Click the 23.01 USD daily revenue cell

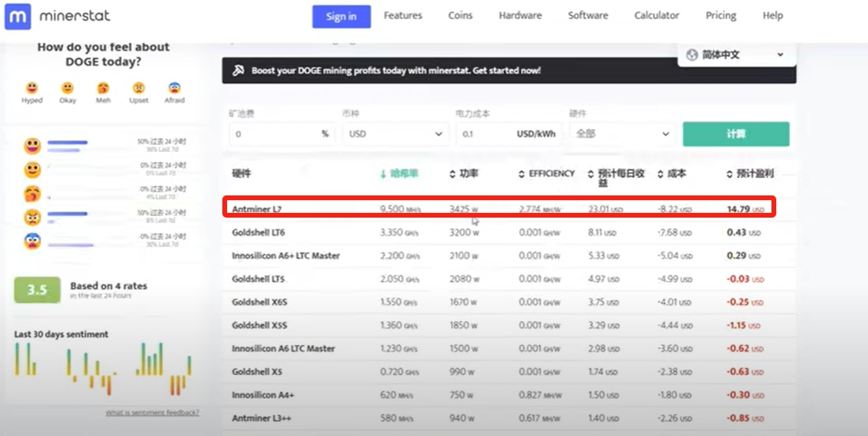(605, 210)
